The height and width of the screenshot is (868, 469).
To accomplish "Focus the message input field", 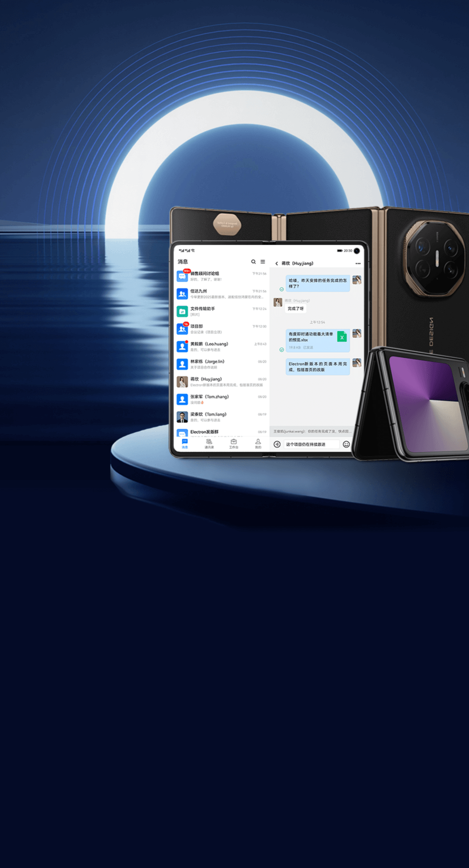I will [x=311, y=444].
